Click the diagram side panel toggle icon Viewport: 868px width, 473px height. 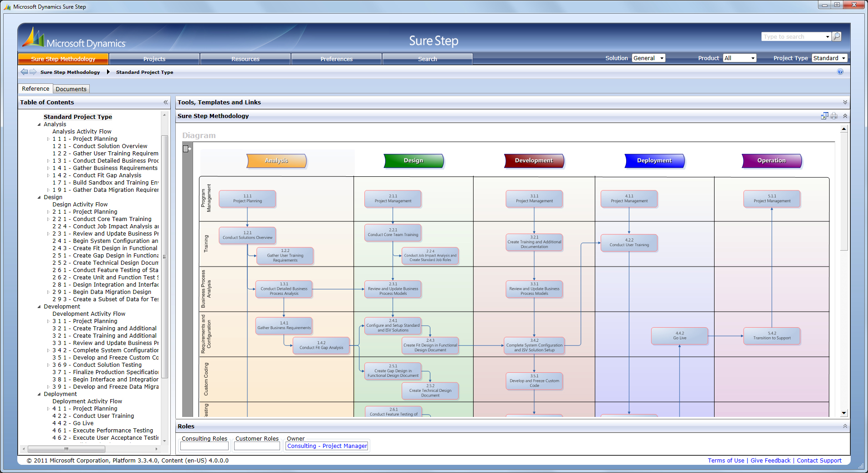point(187,149)
